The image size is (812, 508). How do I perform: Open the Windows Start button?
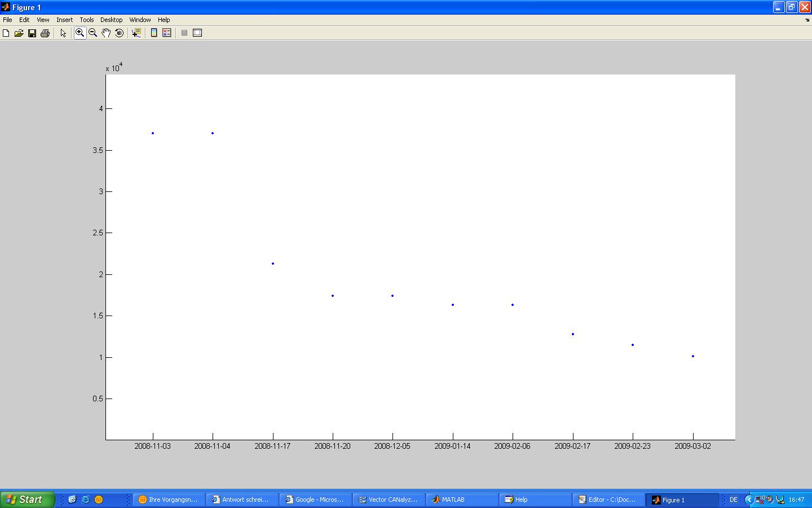click(27, 500)
